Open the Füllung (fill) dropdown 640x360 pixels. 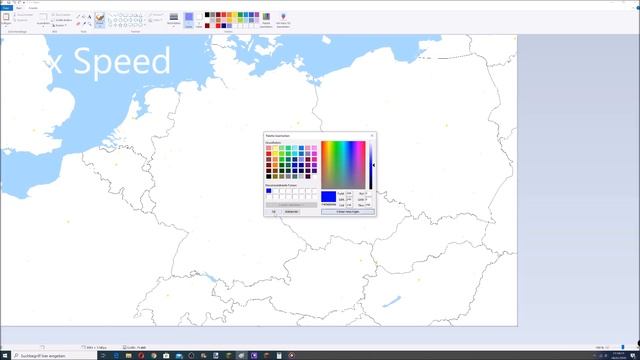(155, 20)
